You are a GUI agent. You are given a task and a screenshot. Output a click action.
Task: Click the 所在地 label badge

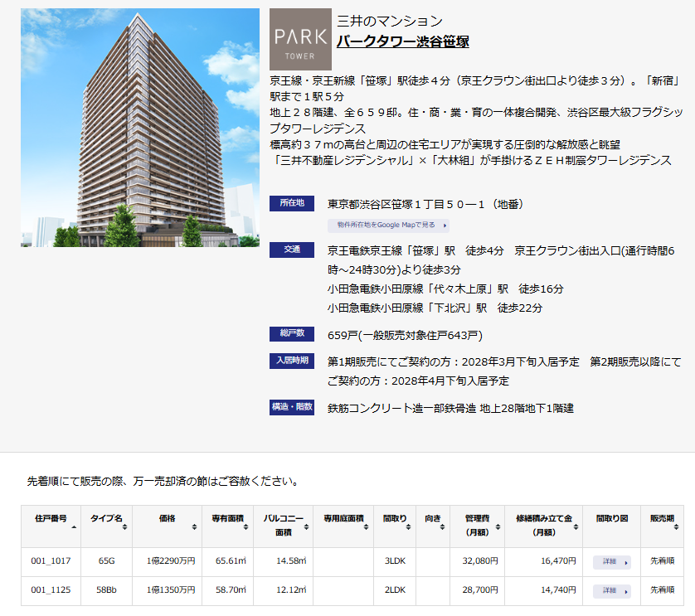click(x=292, y=203)
